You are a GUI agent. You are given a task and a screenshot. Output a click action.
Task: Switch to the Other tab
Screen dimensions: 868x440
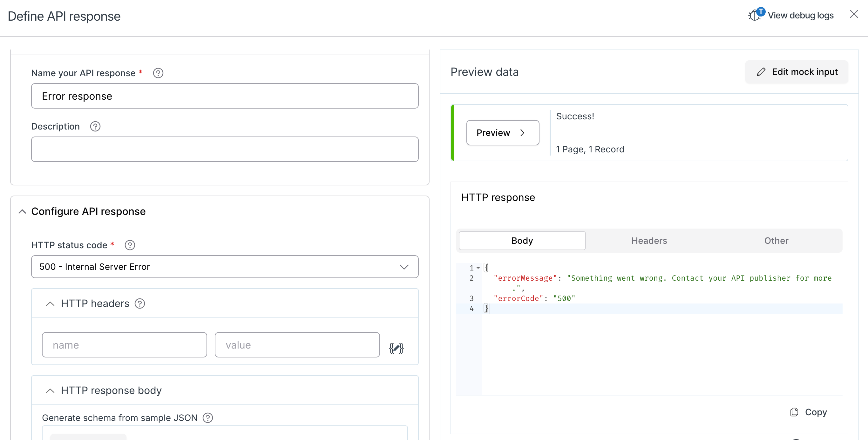tap(776, 241)
